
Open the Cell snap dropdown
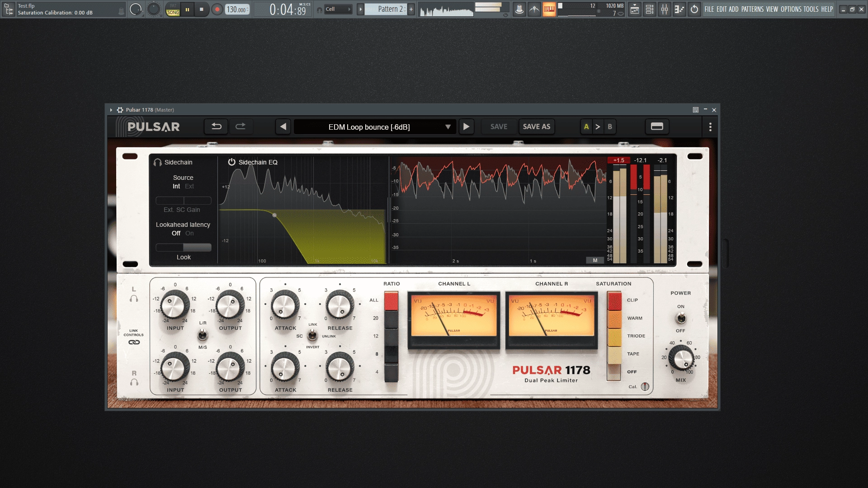[x=338, y=9]
